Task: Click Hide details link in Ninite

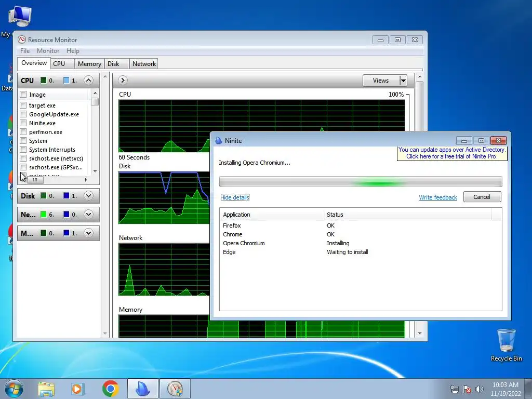Action: tap(235, 197)
